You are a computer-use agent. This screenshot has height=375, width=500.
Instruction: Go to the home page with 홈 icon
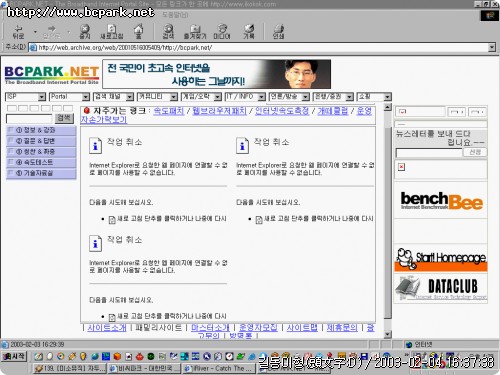point(139,32)
